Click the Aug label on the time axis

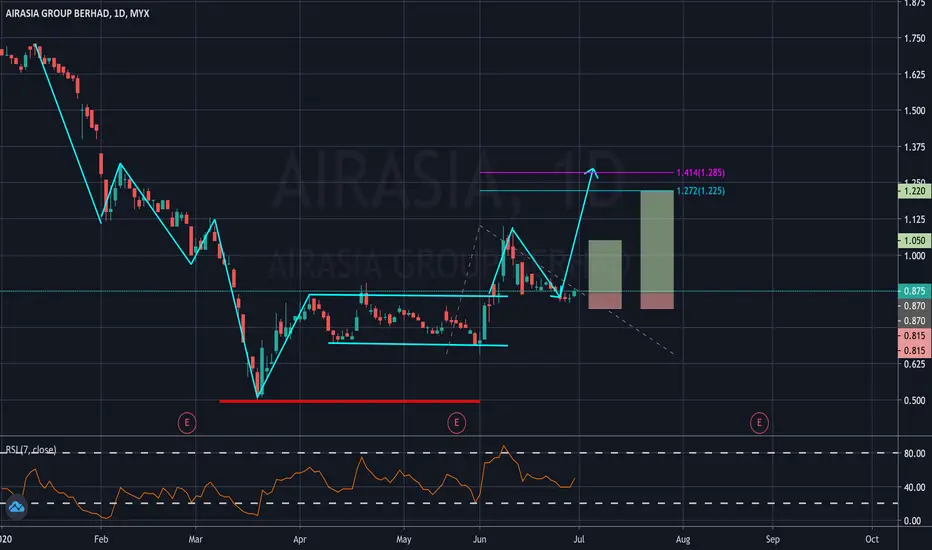tap(683, 539)
